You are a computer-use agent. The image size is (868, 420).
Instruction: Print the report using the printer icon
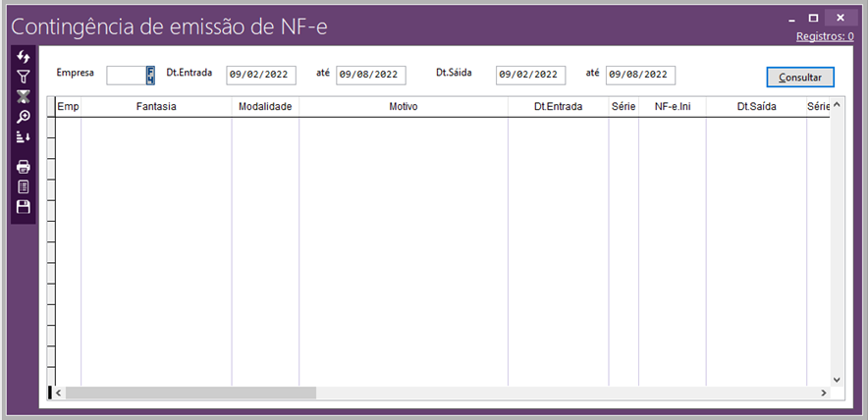[x=24, y=167]
